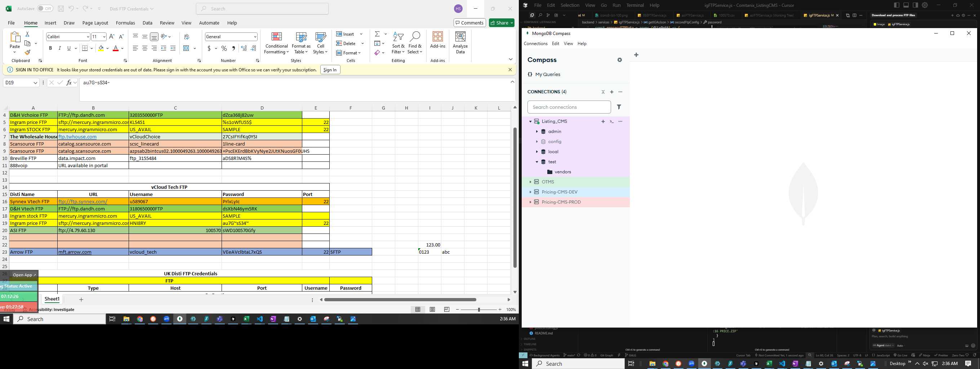Click the Insert Function fx icon
Viewport: 980px width, 369px height.
(x=69, y=83)
